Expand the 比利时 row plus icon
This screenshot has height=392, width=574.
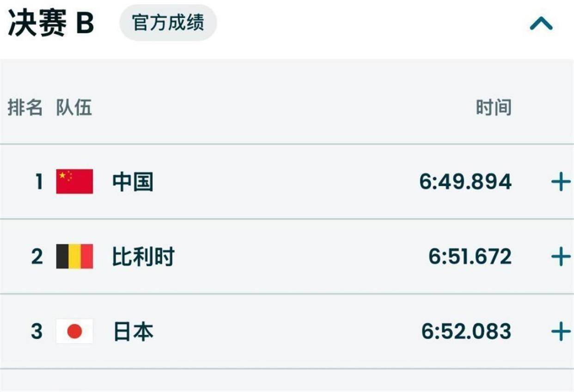(x=561, y=257)
